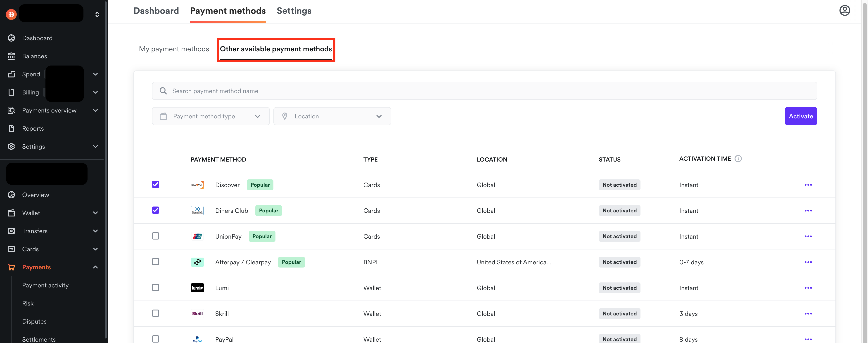Expand the Wallet sidebar section

(95, 213)
